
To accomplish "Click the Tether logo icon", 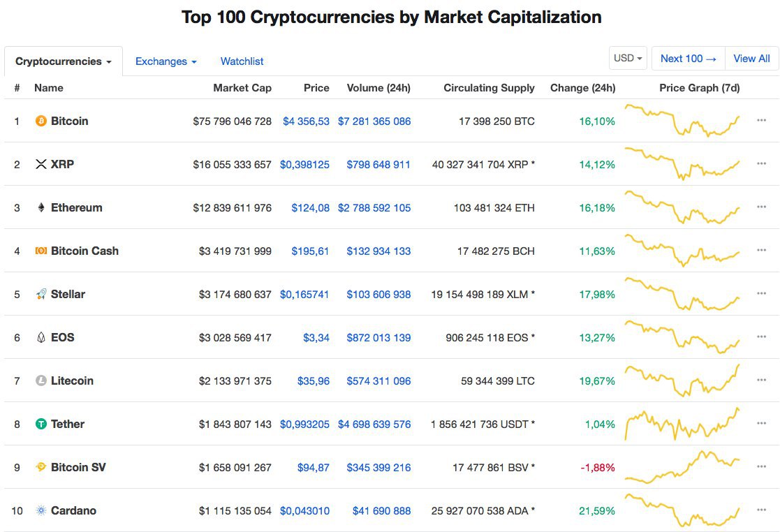I will (41, 424).
